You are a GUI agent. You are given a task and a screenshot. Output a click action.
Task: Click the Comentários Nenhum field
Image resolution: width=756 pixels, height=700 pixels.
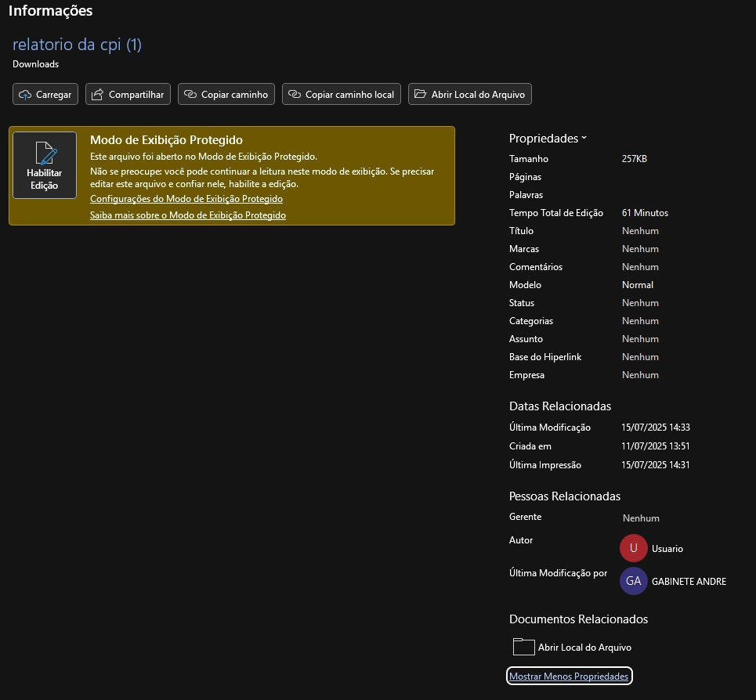pos(640,267)
